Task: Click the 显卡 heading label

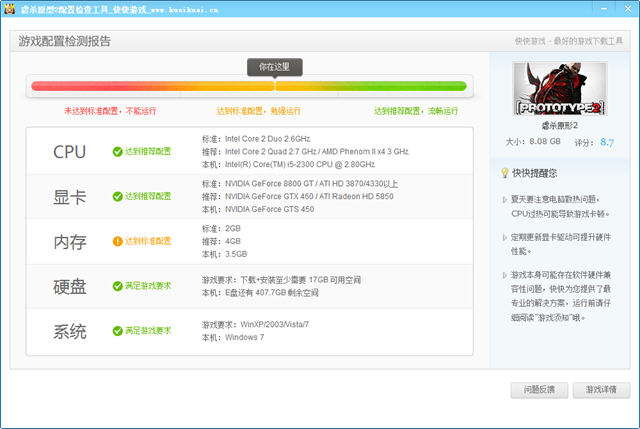Action: click(69, 197)
